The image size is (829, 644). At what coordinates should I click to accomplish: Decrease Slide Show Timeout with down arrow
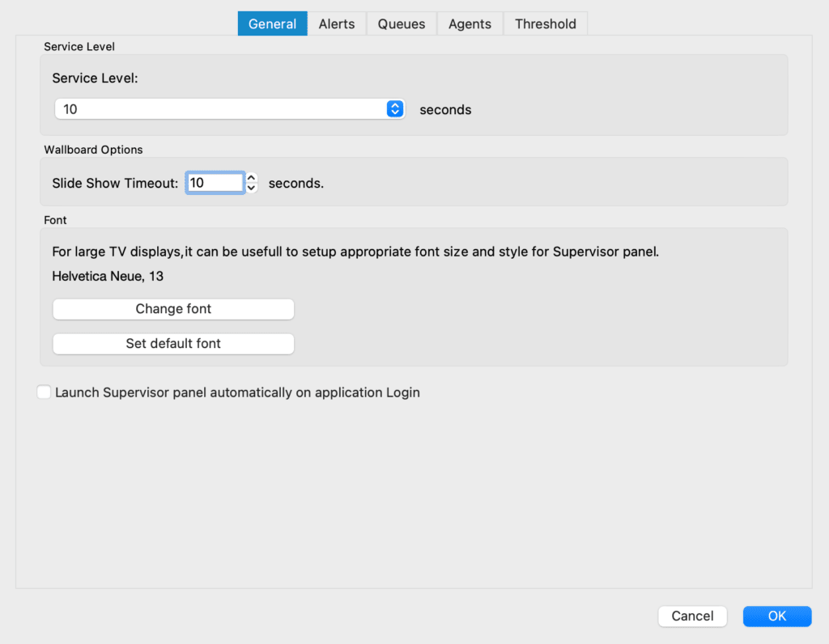tap(252, 188)
